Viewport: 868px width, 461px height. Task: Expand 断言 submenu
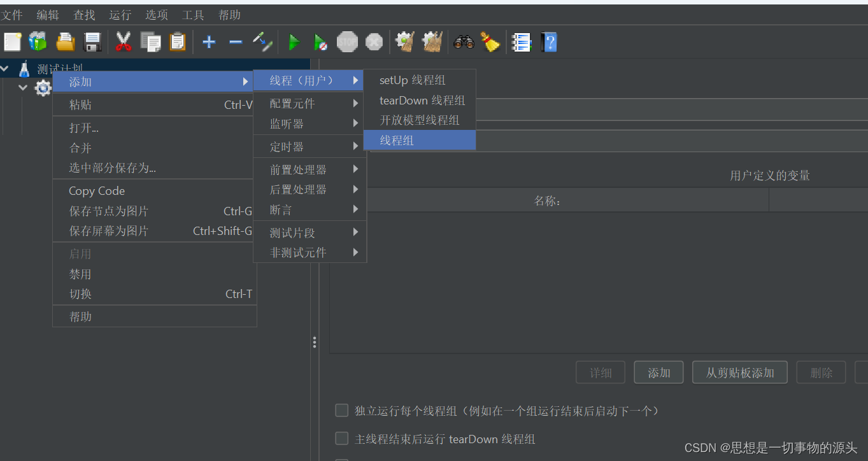click(x=309, y=209)
